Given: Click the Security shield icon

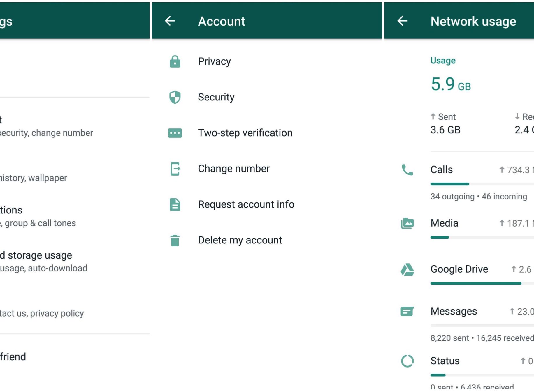Looking at the screenshot, I should (x=175, y=97).
